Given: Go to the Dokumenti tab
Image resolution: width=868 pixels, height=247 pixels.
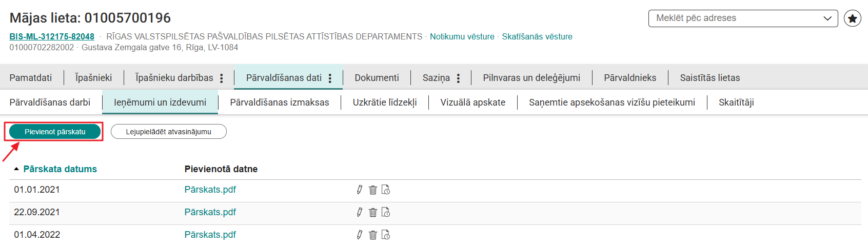Looking at the screenshot, I should pyautogui.click(x=377, y=78).
